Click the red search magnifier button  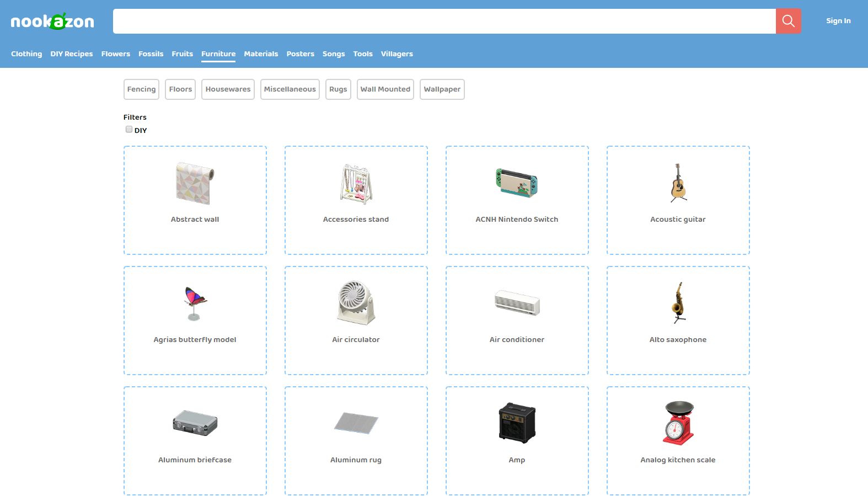click(x=788, y=21)
